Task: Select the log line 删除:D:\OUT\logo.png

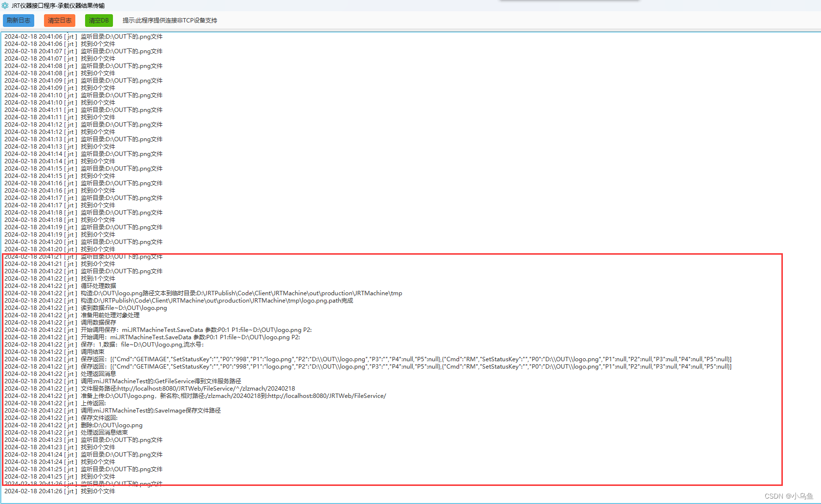Action: [x=73, y=425]
